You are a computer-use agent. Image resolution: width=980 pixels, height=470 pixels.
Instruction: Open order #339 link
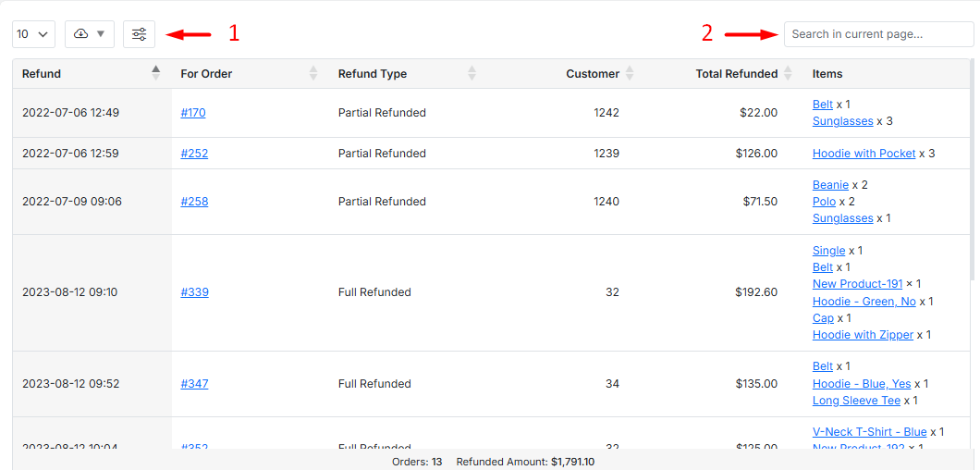point(194,292)
